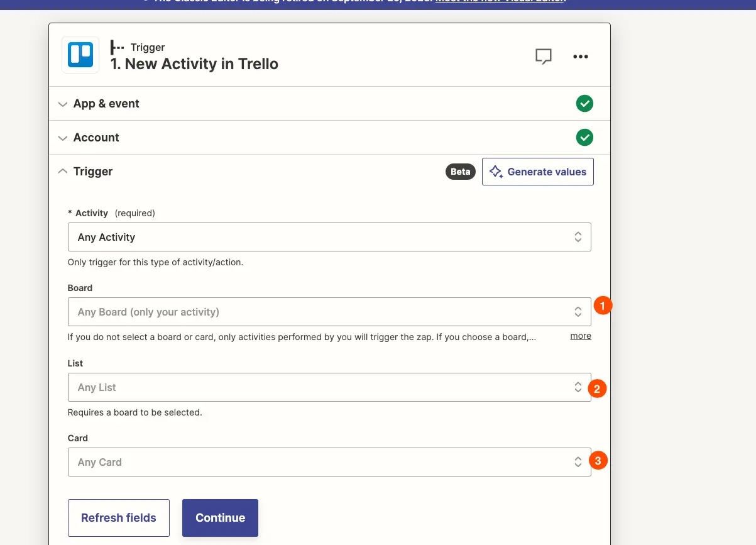Open the Any Activity dropdown

[x=329, y=237]
